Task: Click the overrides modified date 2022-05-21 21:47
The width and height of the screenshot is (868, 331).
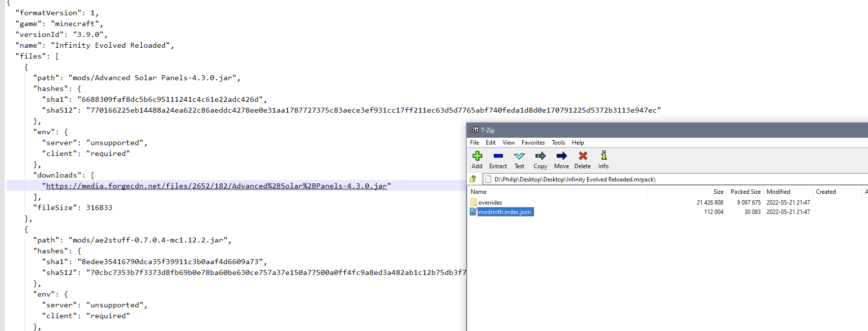Action: click(x=788, y=202)
